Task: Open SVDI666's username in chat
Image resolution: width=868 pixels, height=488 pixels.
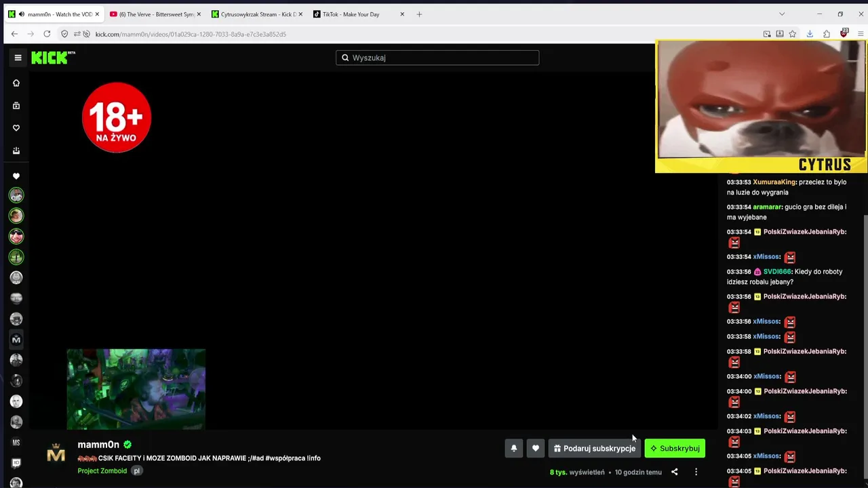Action: 778,272
